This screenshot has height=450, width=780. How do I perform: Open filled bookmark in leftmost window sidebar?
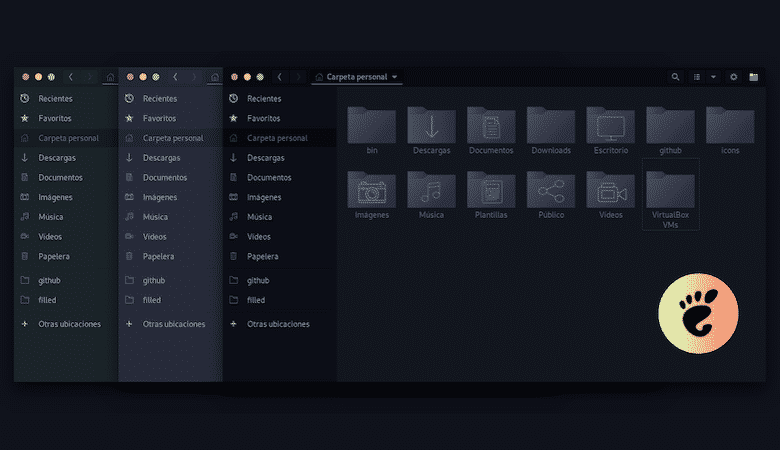click(x=66, y=300)
